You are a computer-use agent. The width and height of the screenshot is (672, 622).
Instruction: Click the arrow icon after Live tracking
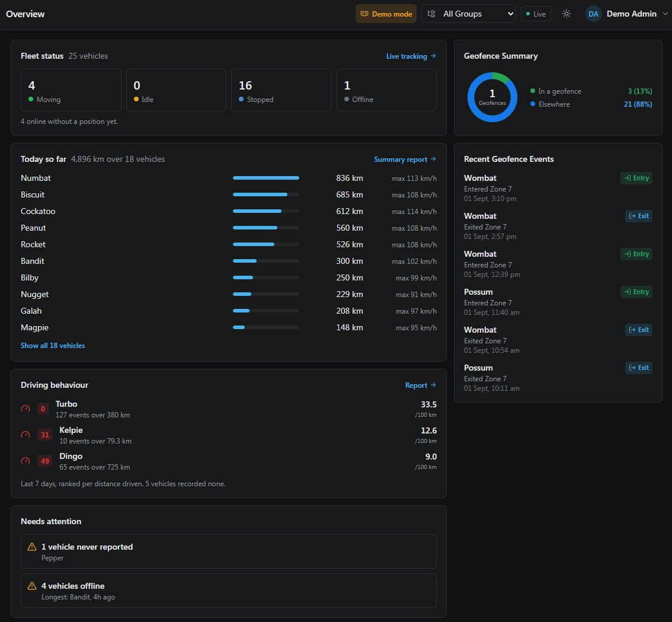pos(433,56)
